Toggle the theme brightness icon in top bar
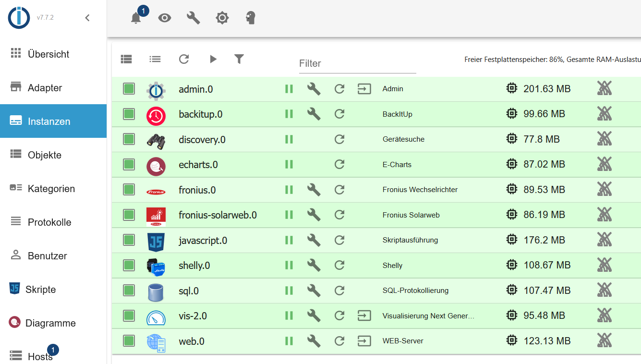Viewport: 641px width, 364px height. tap(222, 18)
